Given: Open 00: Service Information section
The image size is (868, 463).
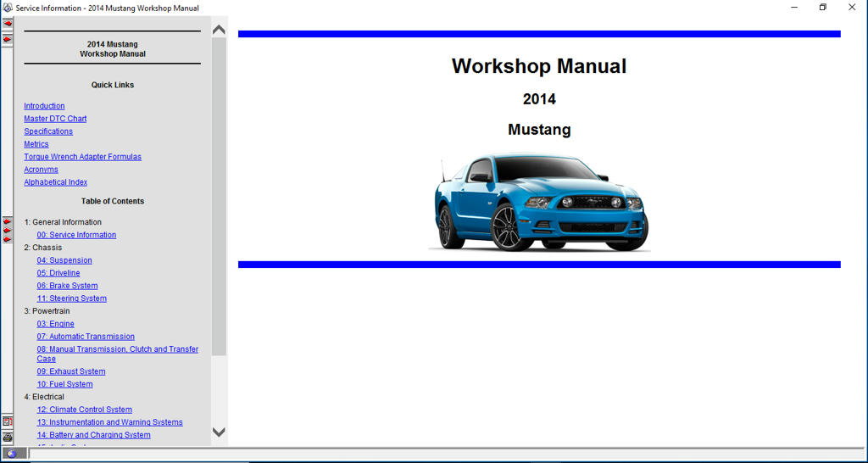Looking at the screenshot, I should (x=76, y=235).
